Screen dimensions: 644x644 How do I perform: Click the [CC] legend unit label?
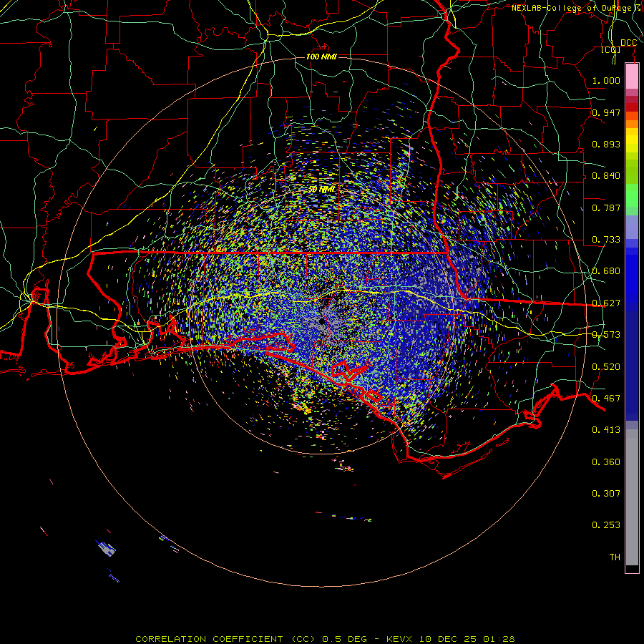611,50
